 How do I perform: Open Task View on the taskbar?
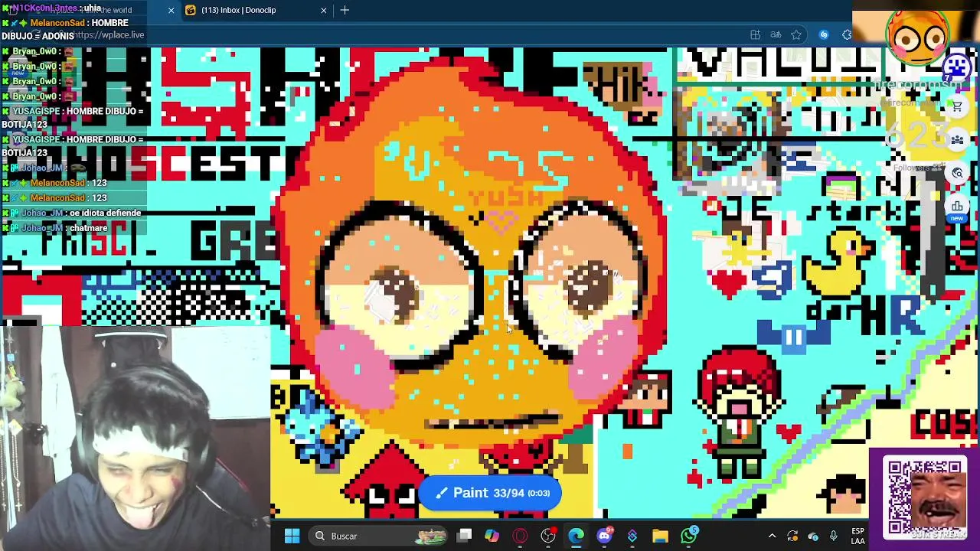(465, 536)
